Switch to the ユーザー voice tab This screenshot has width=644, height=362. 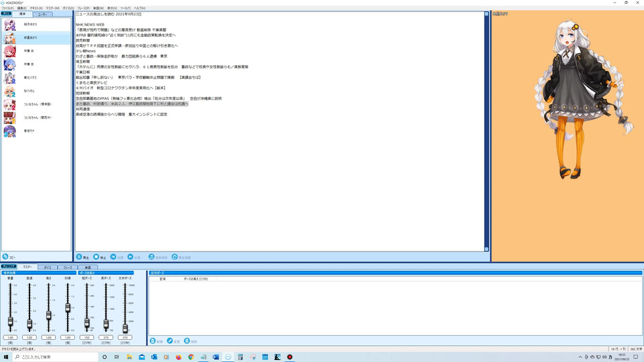pos(43,14)
